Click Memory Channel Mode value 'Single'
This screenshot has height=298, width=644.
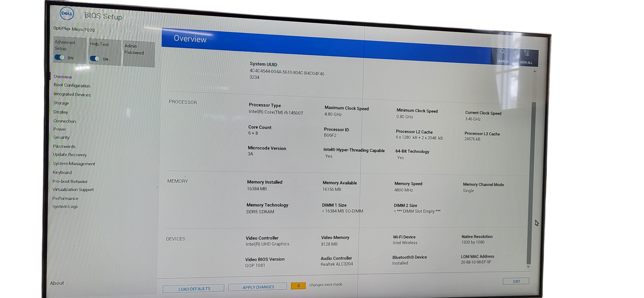(468, 191)
